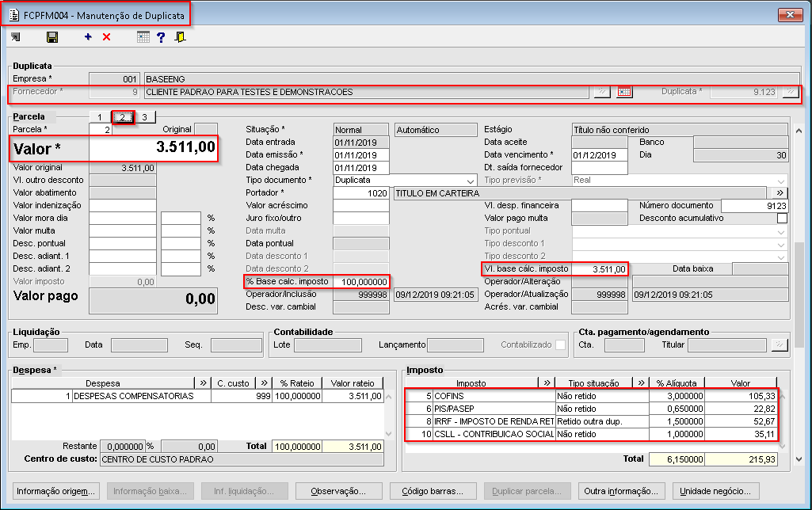Click the Portador lookup arrows button

780,192
